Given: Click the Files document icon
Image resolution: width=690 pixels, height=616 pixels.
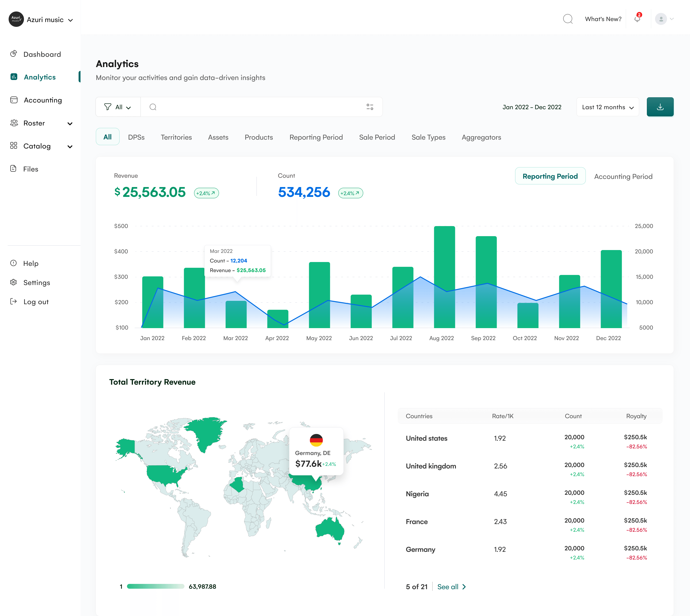Looking at the screenshot, I should tap(14, 169).
